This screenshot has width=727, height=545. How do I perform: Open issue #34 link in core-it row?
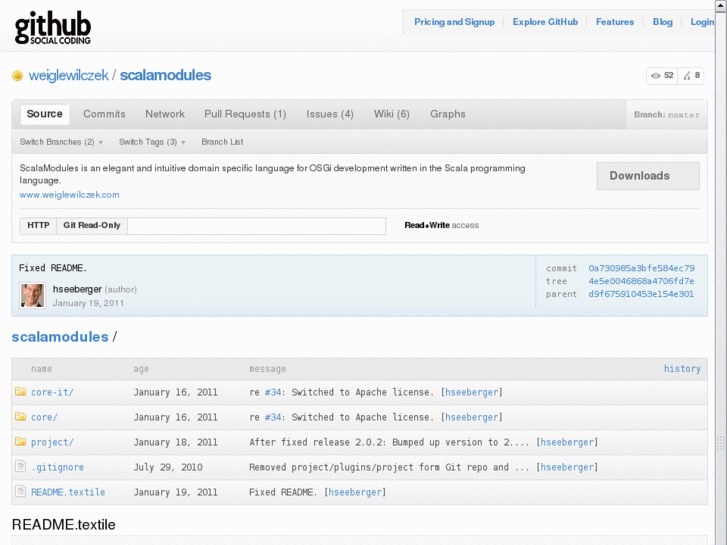[273, 392]
